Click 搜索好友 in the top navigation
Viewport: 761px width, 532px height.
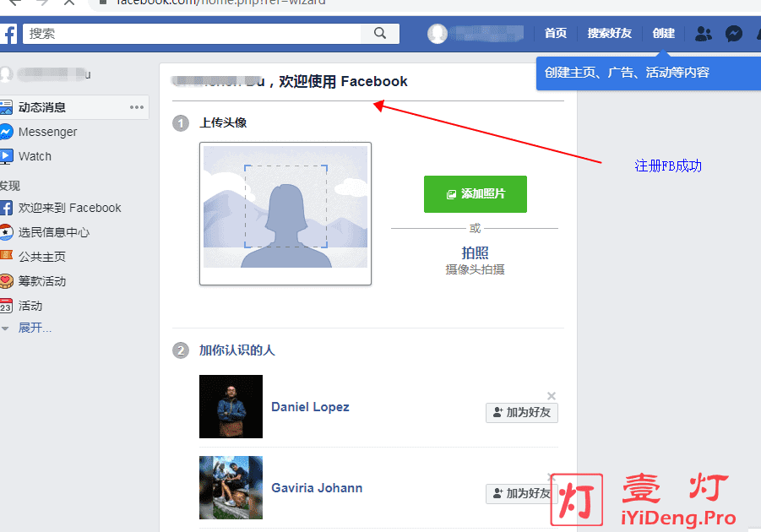point(609,34)
